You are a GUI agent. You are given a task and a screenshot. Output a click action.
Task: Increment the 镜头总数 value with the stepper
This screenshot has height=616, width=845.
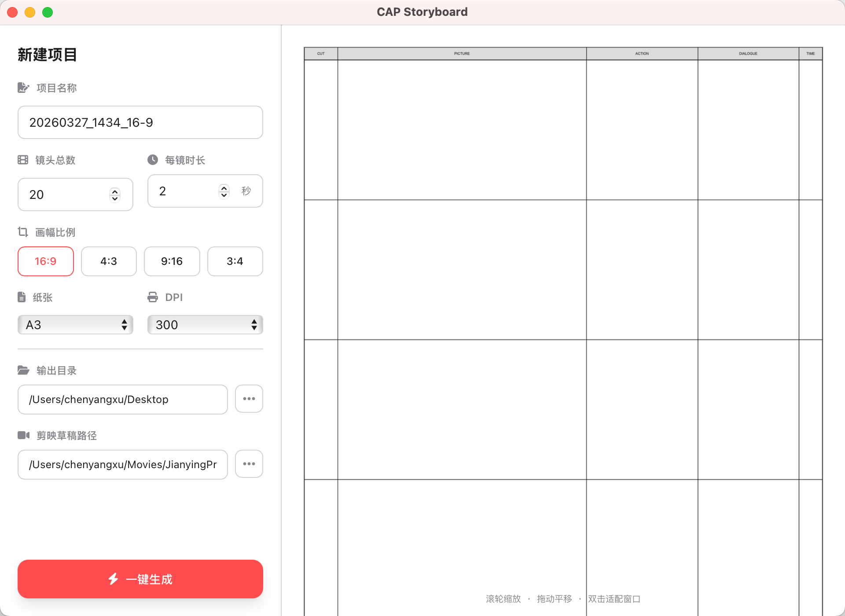pos(114,191)
